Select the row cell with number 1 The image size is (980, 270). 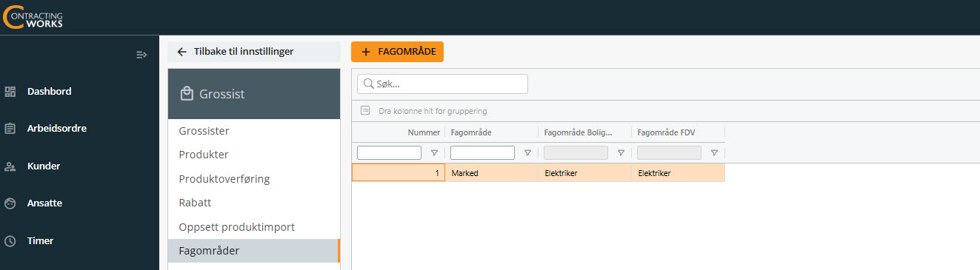tap(398, 173)
